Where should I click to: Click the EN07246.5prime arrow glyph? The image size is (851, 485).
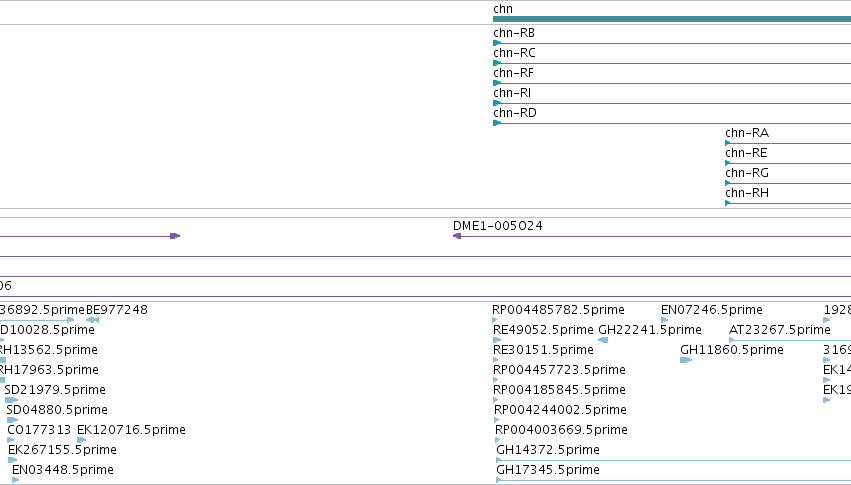664,320
